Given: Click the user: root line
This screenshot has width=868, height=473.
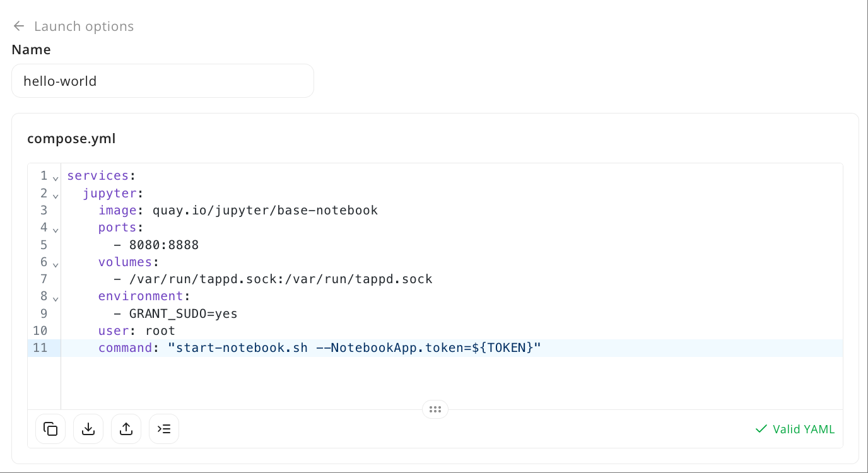Looking at the screenshot, I should (x=136, y=330).
